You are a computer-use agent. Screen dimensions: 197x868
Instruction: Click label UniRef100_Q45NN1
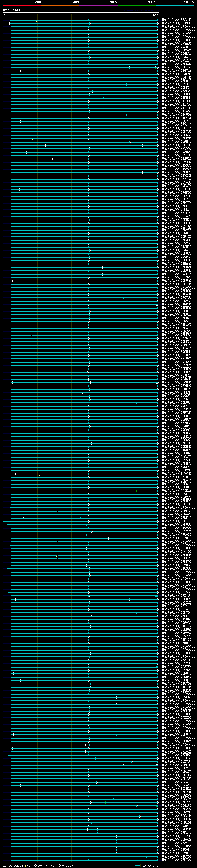pos(177,98)
